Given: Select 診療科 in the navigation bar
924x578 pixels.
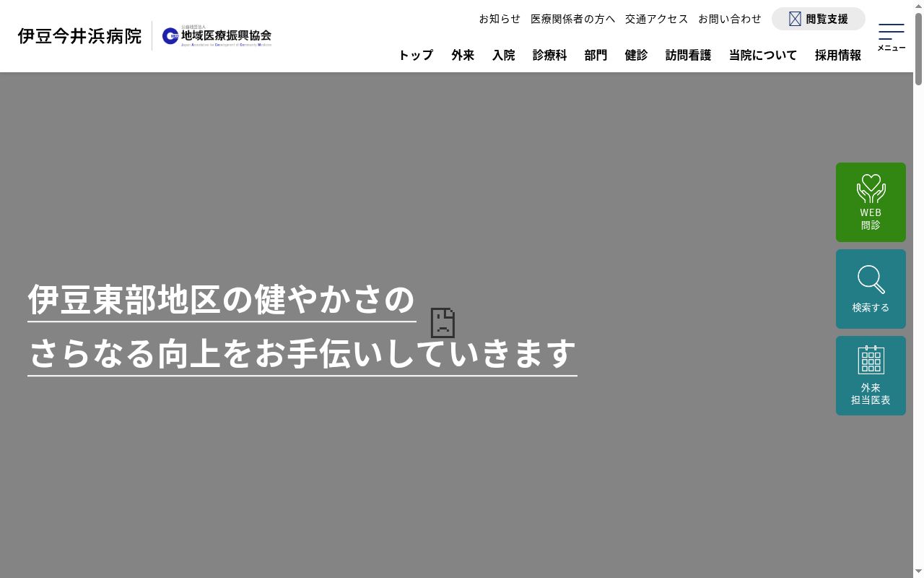Looking at the screenshot, I should pos(550,55).
